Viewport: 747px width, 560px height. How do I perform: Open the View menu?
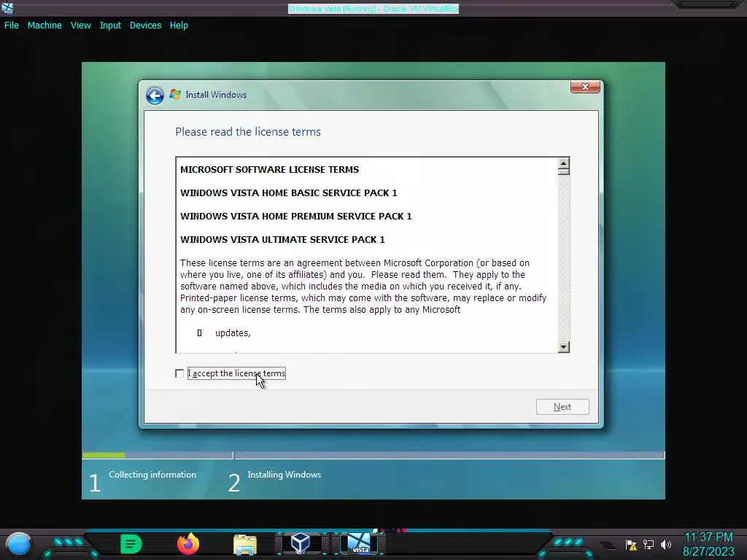pyautogui.click(x=80, y=26)
